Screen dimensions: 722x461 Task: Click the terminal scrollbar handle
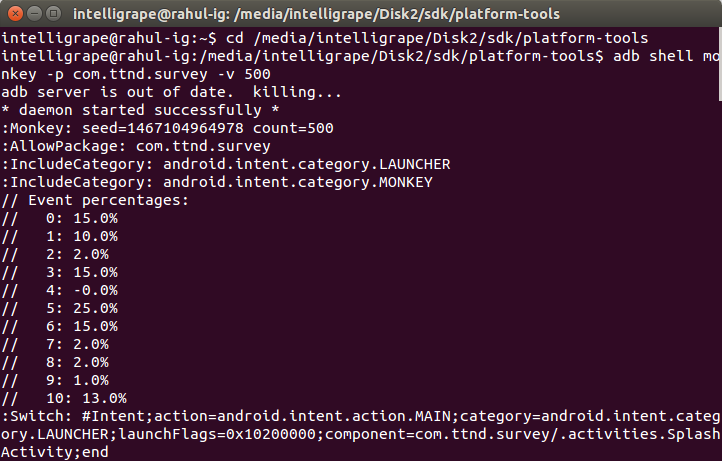coord(720,64)
